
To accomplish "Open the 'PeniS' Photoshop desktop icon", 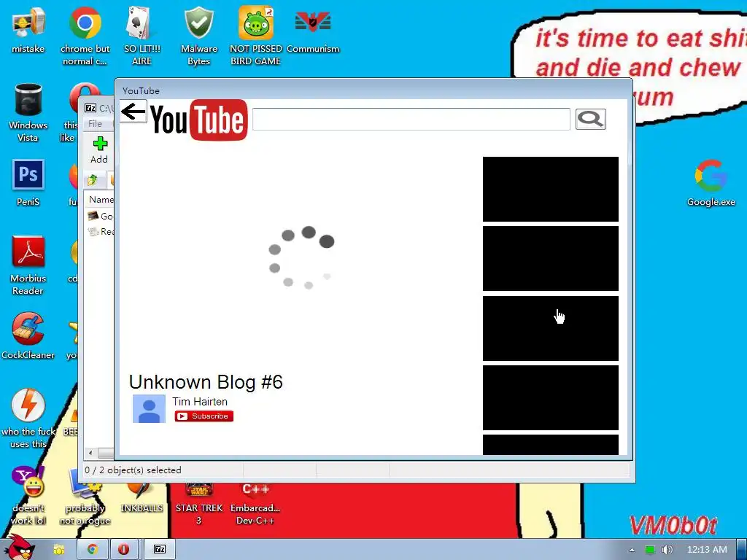I will [x=28, y=183].
